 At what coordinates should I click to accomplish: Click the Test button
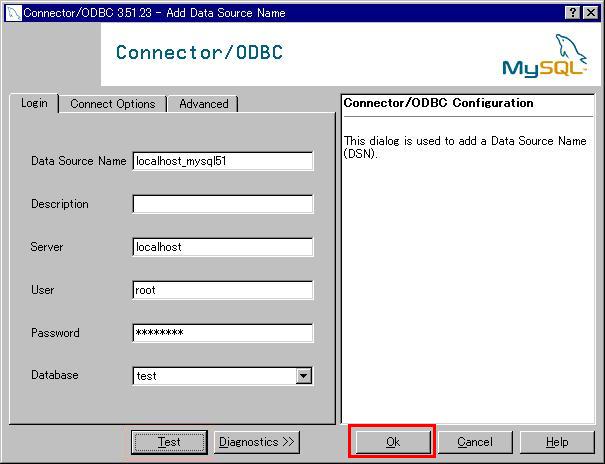coord(169,442)
